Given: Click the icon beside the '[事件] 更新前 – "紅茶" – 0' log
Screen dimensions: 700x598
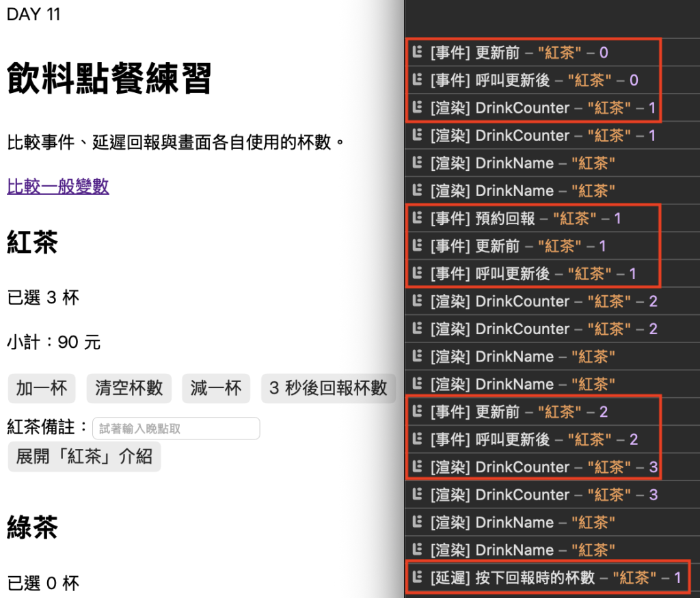Looking at the screenshot, I should (418, 52).
